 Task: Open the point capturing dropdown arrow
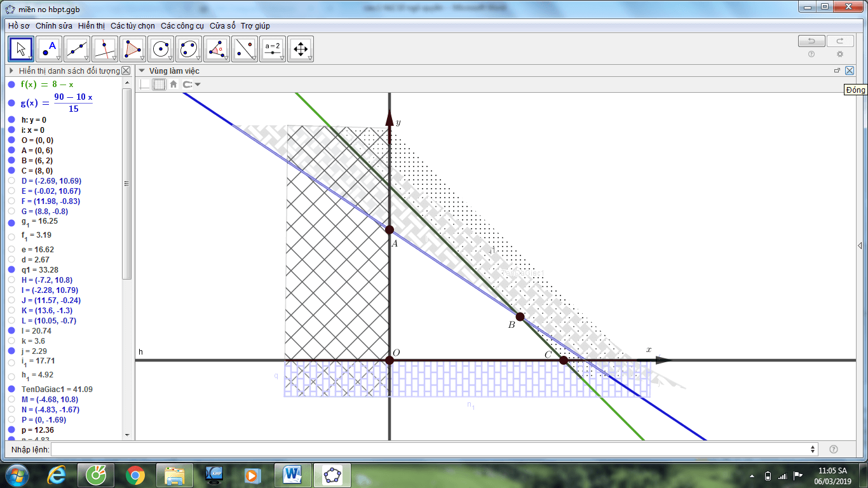[x=198, y=85]
